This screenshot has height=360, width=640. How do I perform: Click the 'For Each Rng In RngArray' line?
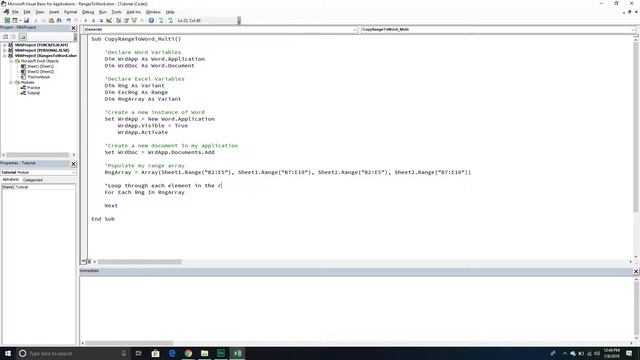pyautogui.click(x=144, y=192)
